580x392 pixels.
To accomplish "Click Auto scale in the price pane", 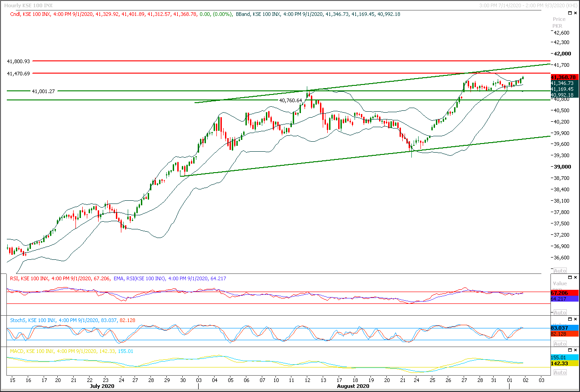I will point(560,270).
